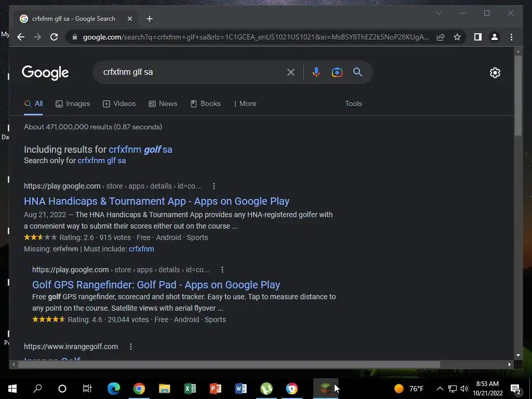
Task: Submit search with magnifier icon
Action: point(357,72)
